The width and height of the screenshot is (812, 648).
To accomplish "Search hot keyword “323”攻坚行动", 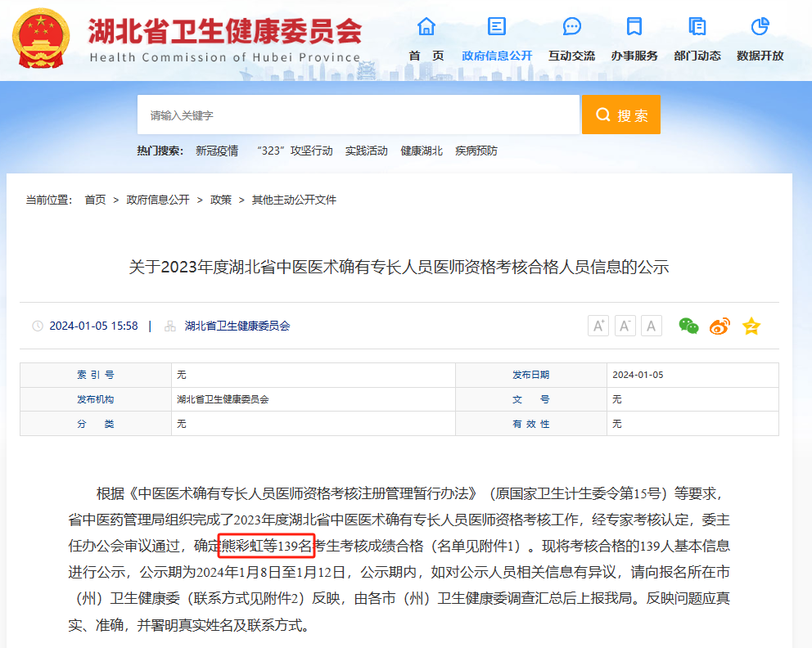I will 295,151.
